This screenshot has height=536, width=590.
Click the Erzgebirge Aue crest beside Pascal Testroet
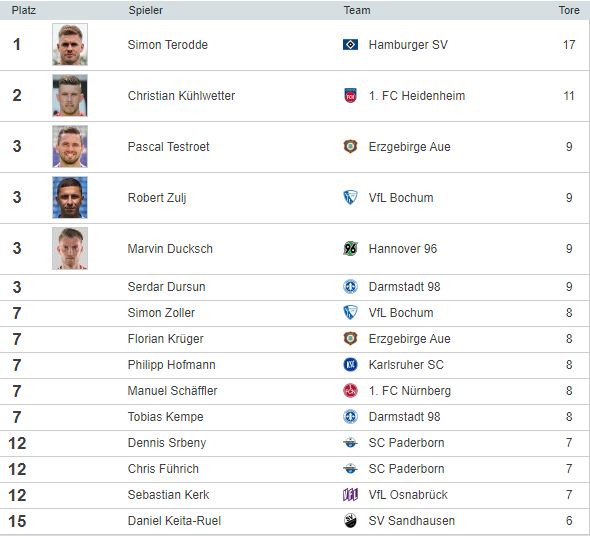coord(350,146)
